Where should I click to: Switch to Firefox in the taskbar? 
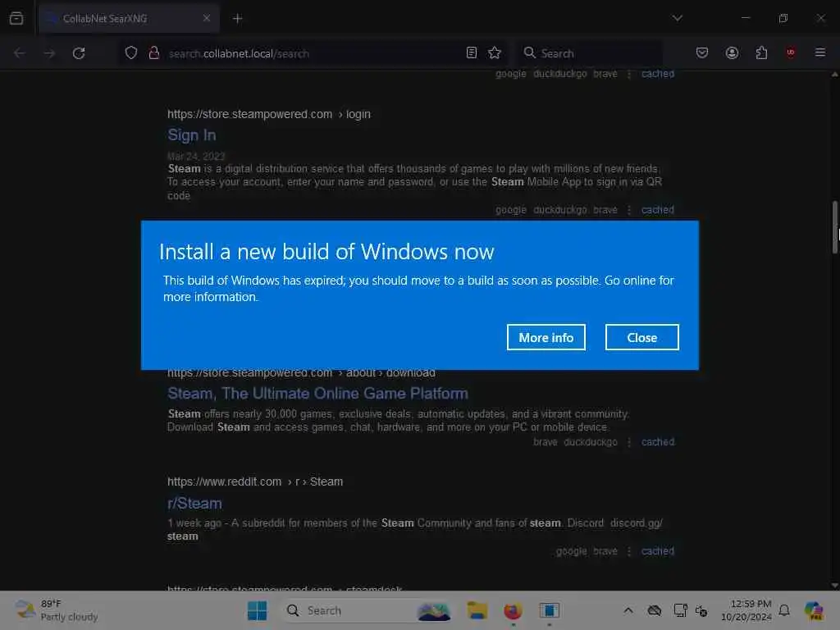pos(513,610)
